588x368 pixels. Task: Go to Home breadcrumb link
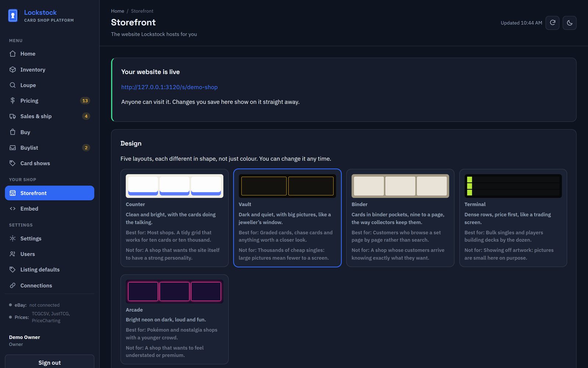click(x=118, y=11)
